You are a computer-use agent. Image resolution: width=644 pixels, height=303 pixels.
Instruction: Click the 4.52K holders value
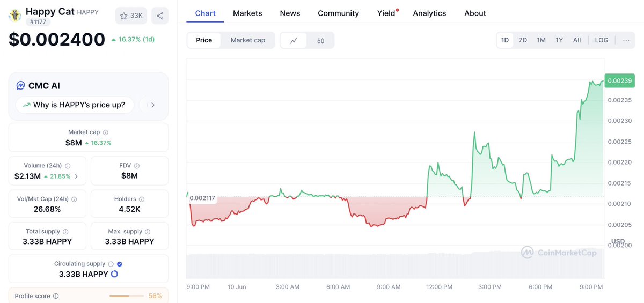click(129, 209)
